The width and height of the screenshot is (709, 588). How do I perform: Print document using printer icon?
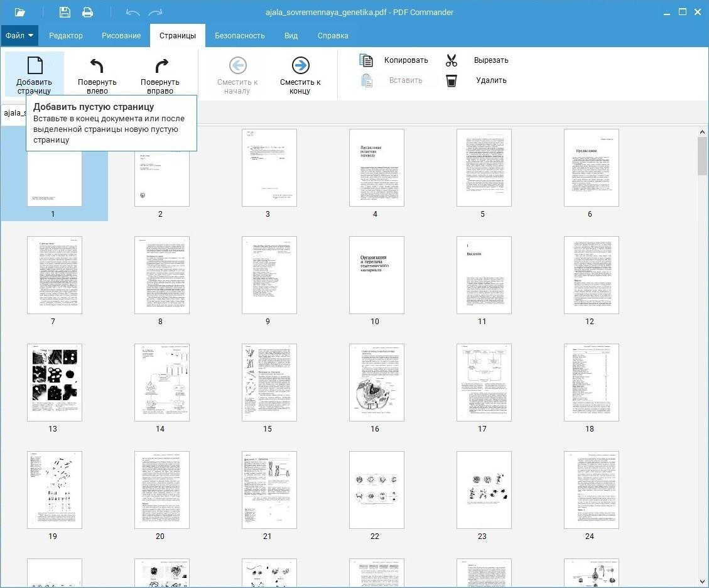87,12
